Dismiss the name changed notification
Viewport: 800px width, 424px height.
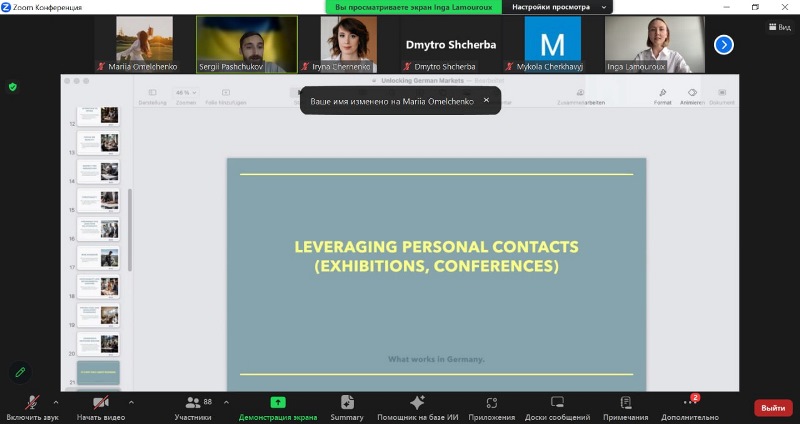(x=486, y=100)
